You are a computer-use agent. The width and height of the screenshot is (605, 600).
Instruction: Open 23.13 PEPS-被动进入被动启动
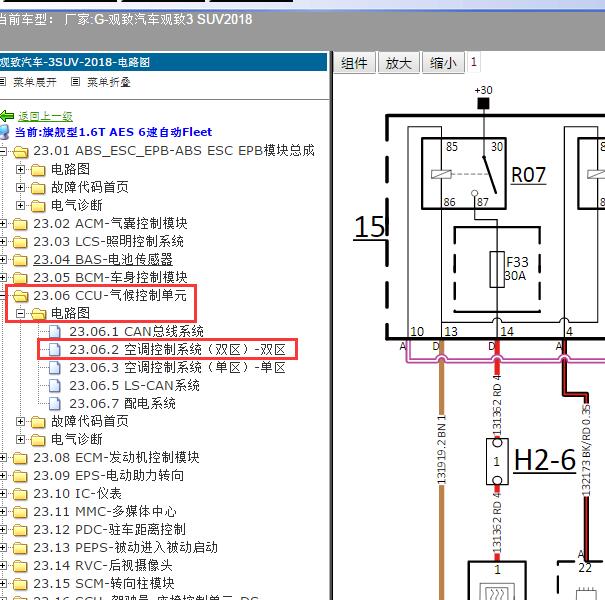[x=126, y=548]
